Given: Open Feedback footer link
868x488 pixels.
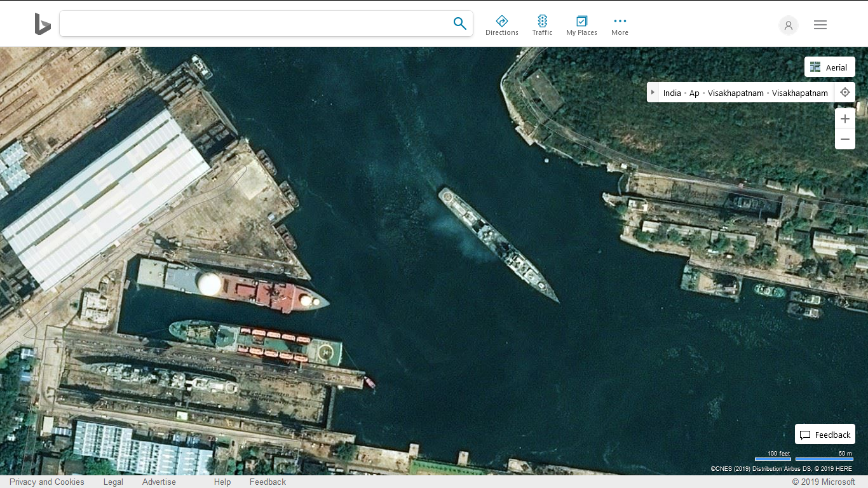Looking at the screenshot, I should [x=268, y=482].
